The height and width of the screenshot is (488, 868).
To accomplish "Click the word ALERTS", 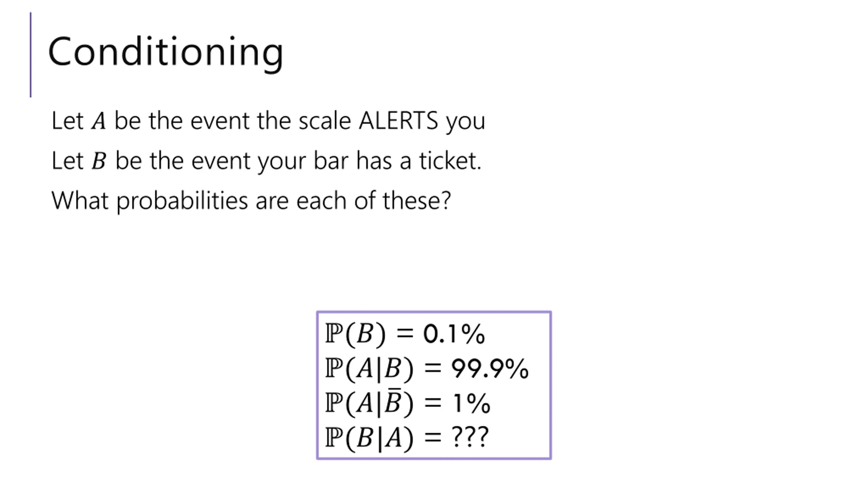I will (x=398, y=121).
